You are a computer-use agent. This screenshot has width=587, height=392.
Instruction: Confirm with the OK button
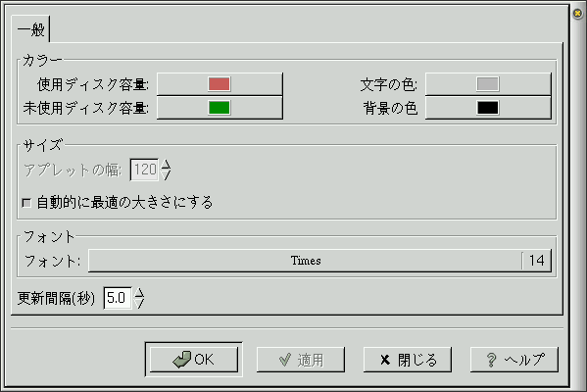pyautogui.click(x=194, y=360)
